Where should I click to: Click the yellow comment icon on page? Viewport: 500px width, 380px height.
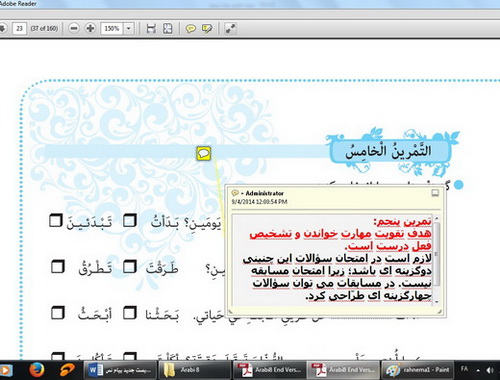(204, 154)
